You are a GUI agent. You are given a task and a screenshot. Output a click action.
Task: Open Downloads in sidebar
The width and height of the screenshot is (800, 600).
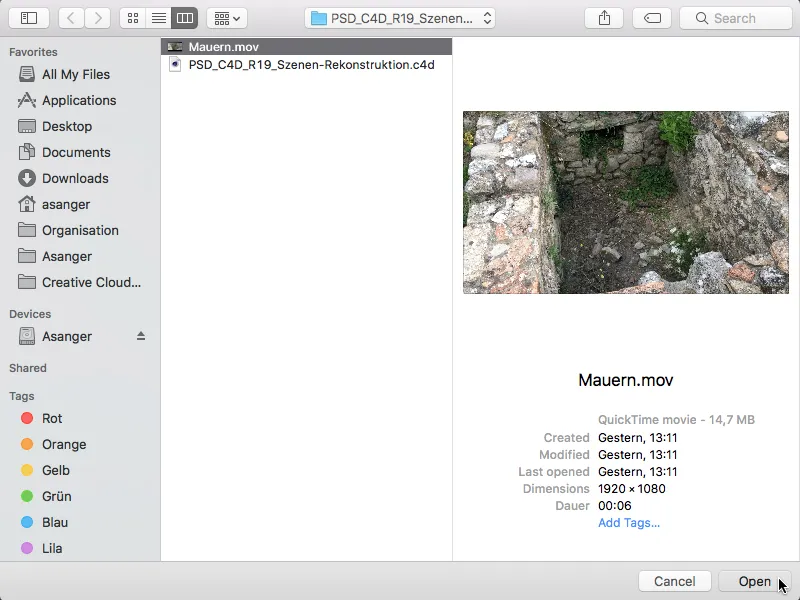[x=75, y=179]
